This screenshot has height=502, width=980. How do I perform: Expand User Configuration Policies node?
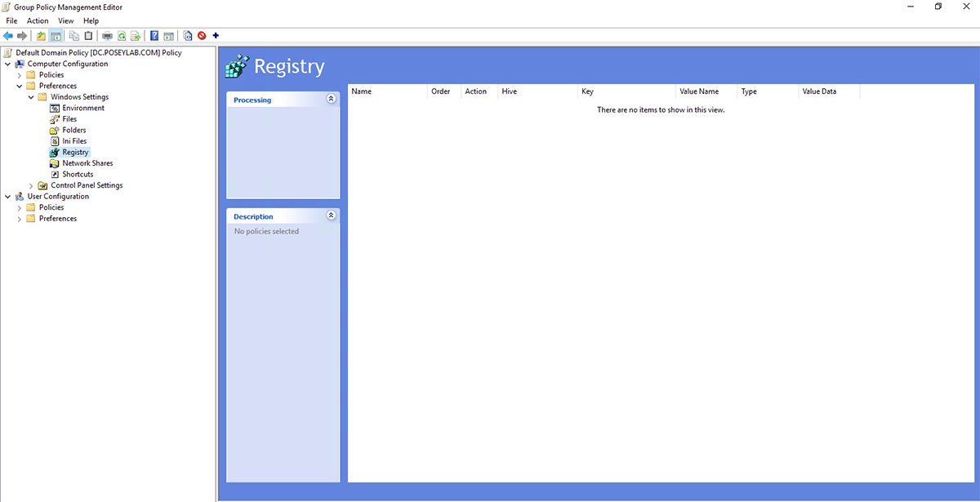click(x=20, y=208)
